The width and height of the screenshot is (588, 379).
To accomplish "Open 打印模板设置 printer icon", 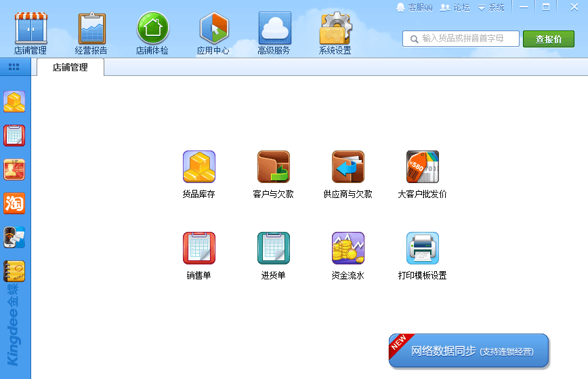I will tap(422, 248).
